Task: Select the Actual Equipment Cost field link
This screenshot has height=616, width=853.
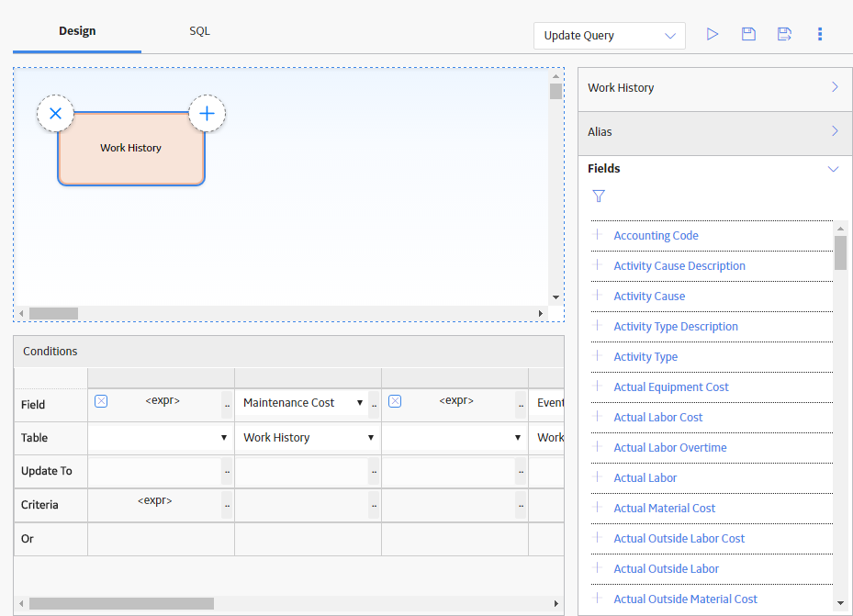Action: pyautogui.click(x=671, y=387)
